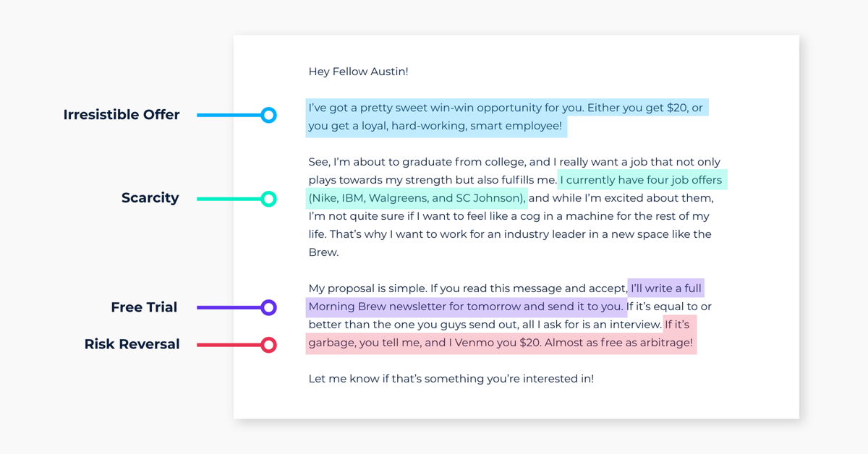Select the "Scarcity" label

click(x=150, y=198)
